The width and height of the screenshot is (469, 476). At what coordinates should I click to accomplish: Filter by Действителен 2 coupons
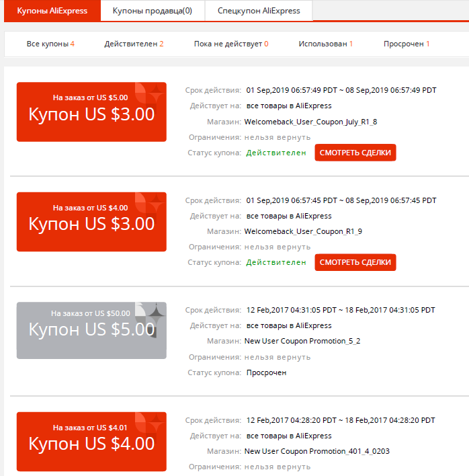click(x=134, y=44)
